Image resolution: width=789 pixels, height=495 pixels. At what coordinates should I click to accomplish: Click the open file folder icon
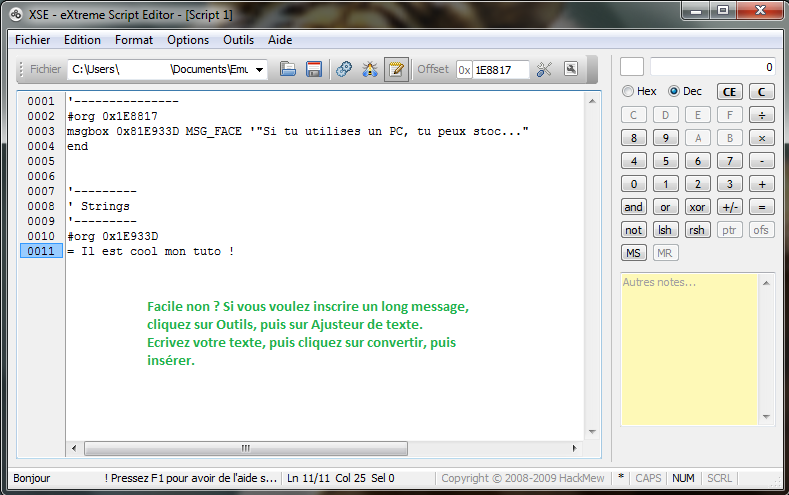(288, 69)
